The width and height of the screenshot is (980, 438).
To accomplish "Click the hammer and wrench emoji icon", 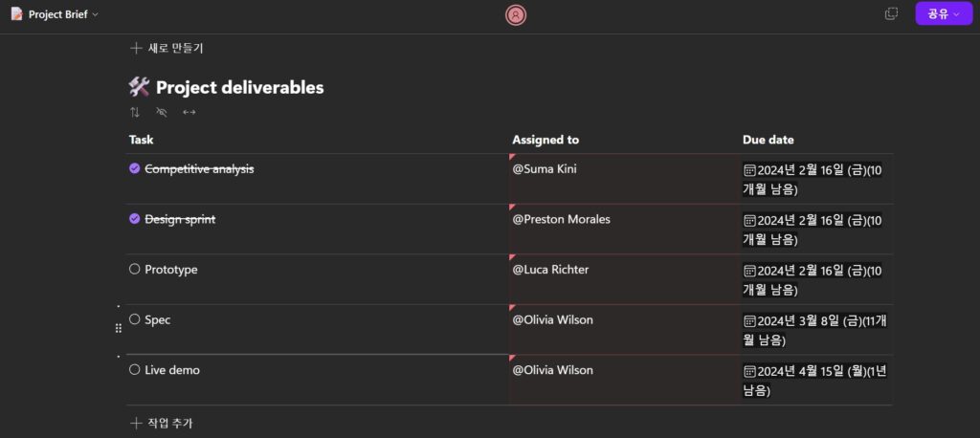I will pos(139,87).
